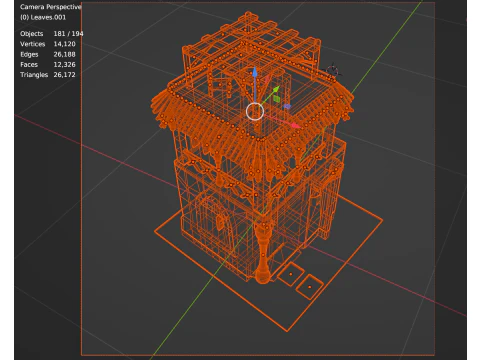Click the 'Camera Perspective' view label
The height and width of the screenshot is (360, 480).
point(51,7)
